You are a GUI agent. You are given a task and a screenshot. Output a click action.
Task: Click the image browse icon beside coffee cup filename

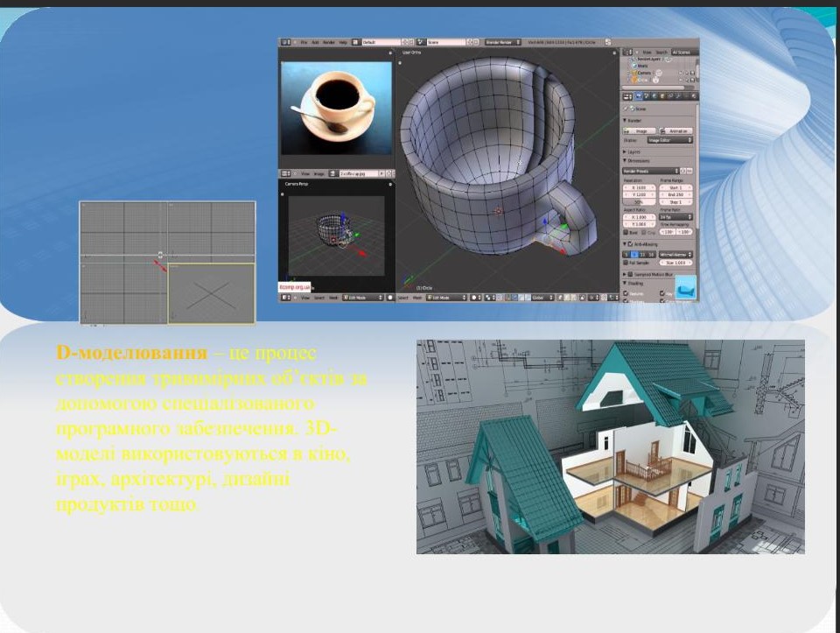(333, 174)
